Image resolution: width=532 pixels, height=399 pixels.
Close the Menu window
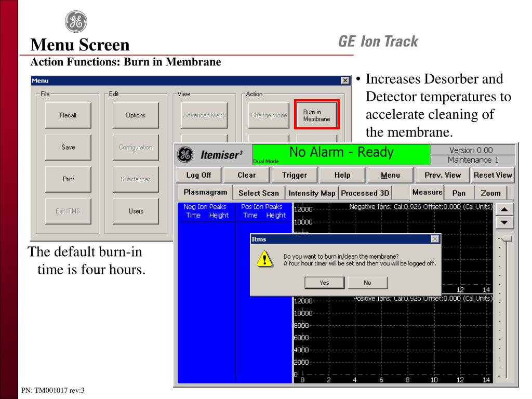tap(345, 81)
